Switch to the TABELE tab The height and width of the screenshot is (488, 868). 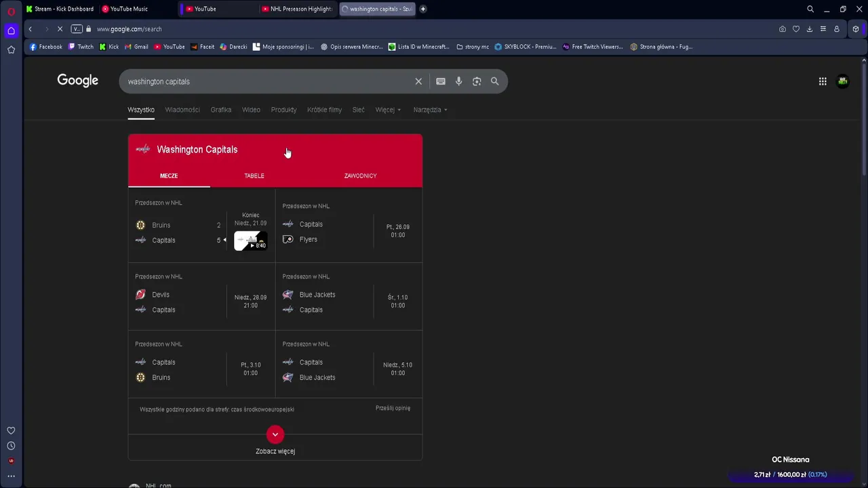pos(254,176)
